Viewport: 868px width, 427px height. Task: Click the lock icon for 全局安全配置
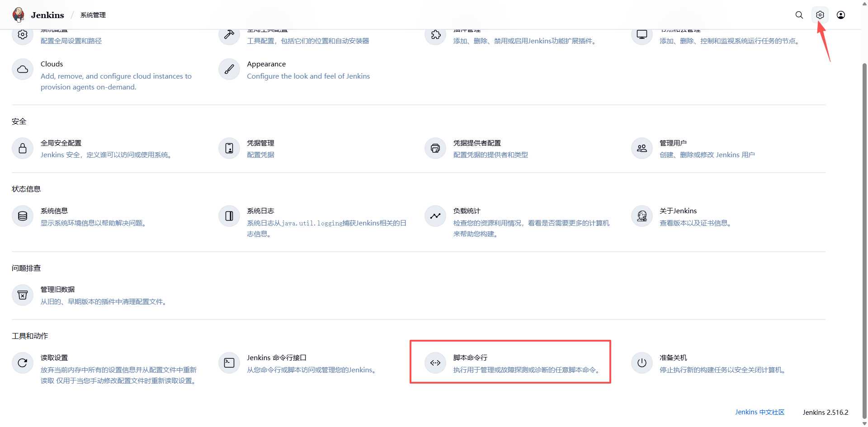pyautogui.click(x=23, y=148)
